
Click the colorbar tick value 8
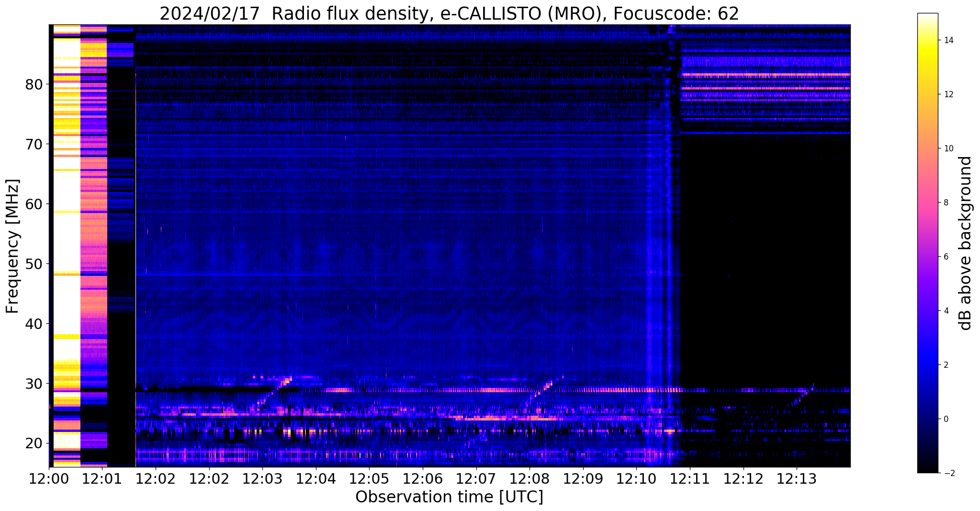(946, 203)
